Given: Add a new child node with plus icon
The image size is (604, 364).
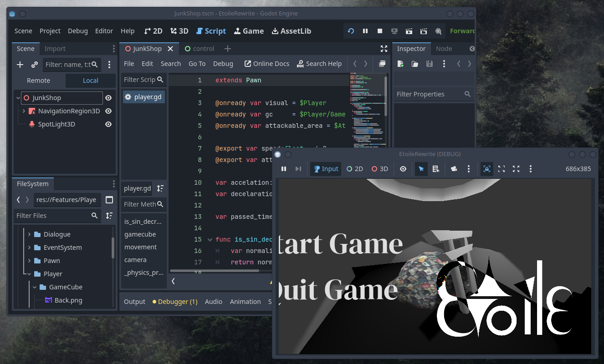Looking at the screenshot, I should click(20, 65).
